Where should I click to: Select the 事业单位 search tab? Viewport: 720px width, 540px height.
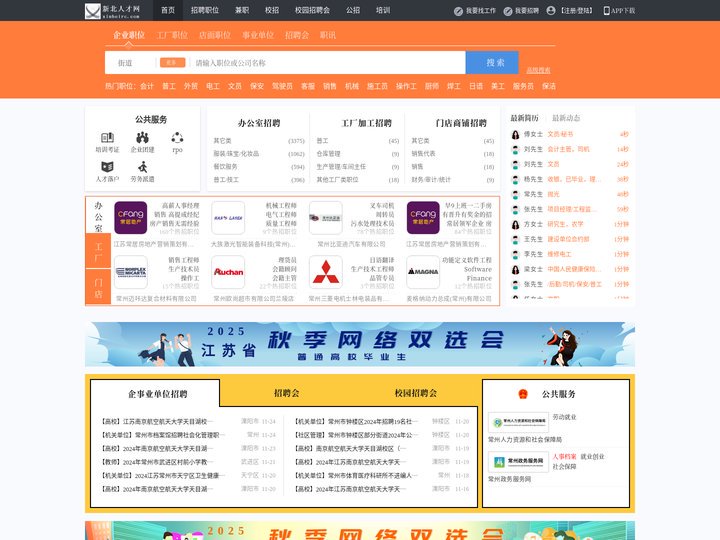pos(258,35)
